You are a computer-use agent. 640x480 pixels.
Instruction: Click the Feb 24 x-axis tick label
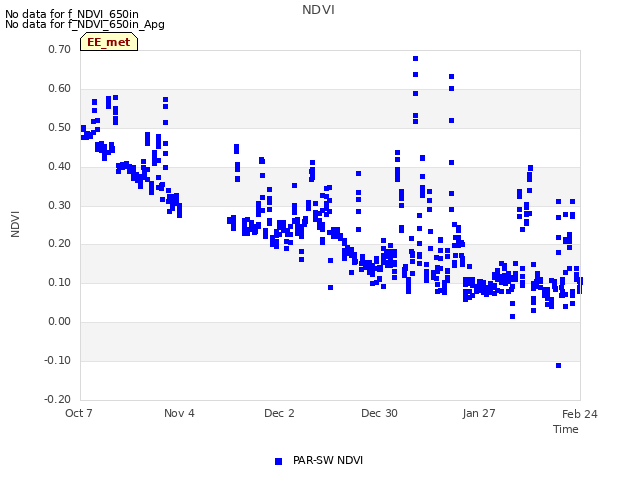click(580, 414)
